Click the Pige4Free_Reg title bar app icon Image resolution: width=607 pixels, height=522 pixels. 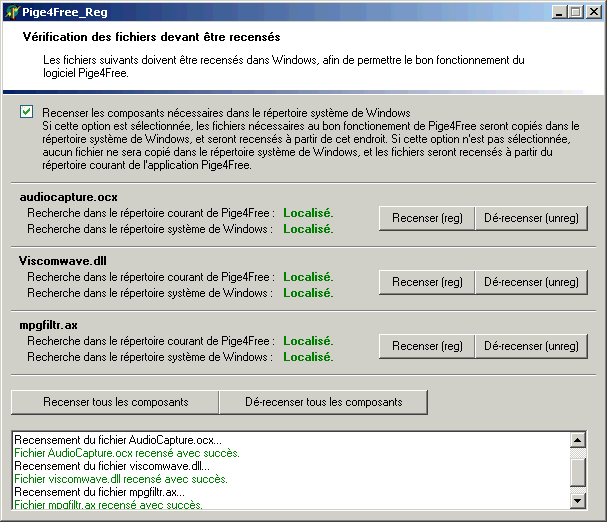point(12,12)
